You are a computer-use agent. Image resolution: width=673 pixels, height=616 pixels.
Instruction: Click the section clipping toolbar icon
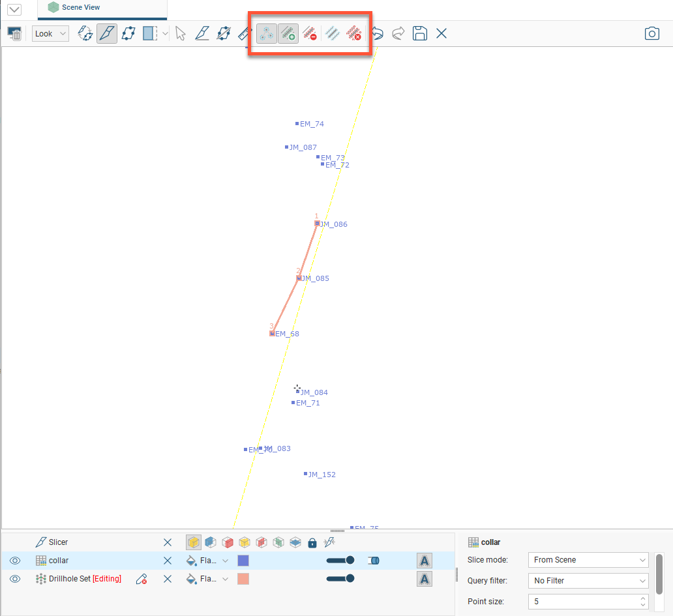click(x=150, y=33)
